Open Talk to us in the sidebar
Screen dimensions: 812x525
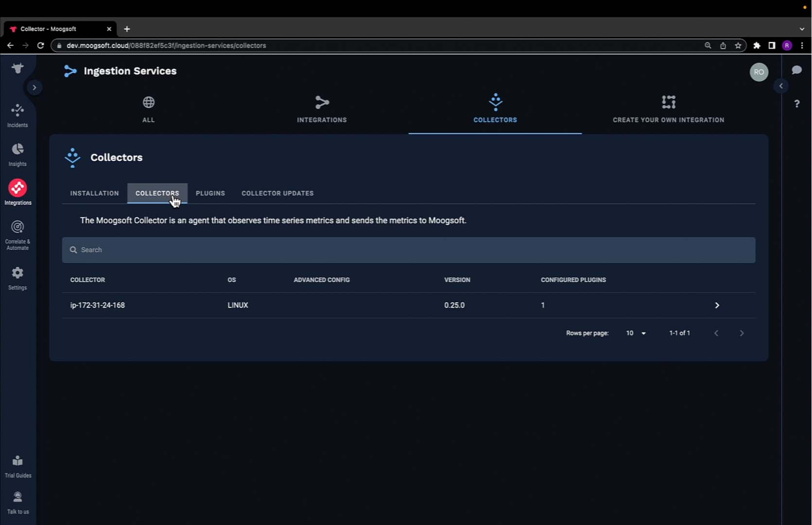pyautogui.click(x=17, y=503)
